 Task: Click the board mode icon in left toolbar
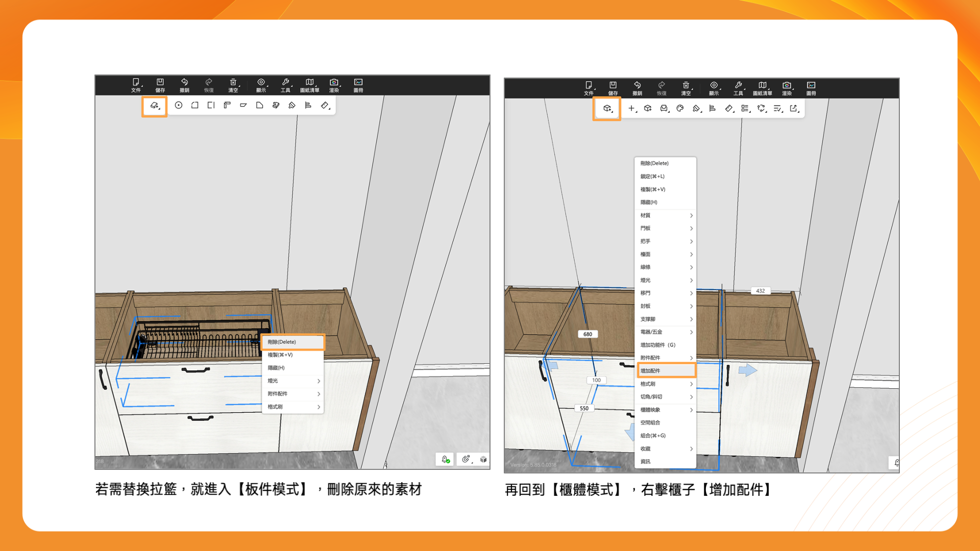154,106
